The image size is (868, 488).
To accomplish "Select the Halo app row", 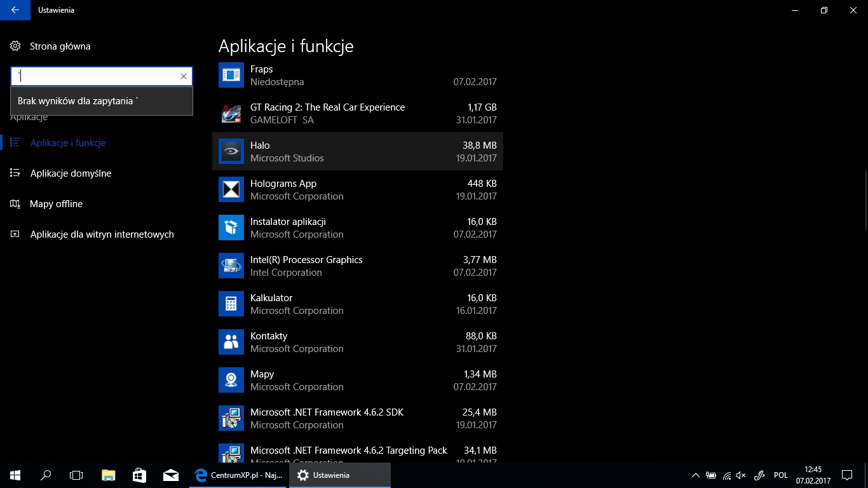I will coord(358,151).
